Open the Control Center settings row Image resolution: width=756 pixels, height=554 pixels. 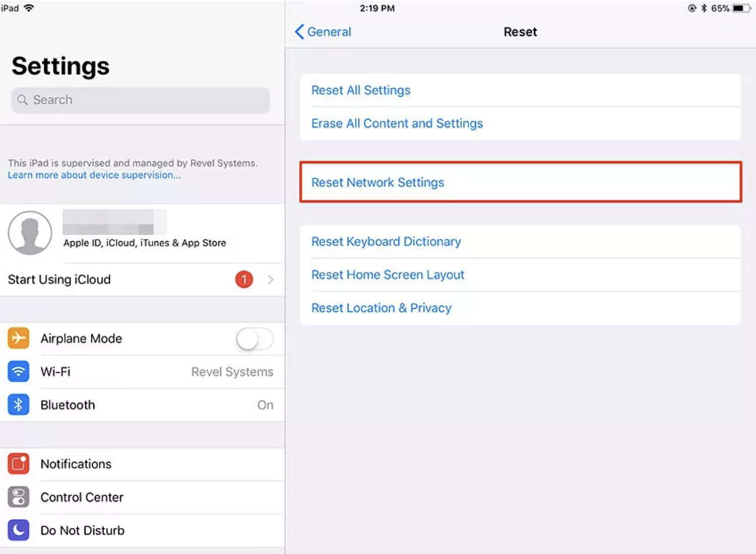(x=142, y=497)
